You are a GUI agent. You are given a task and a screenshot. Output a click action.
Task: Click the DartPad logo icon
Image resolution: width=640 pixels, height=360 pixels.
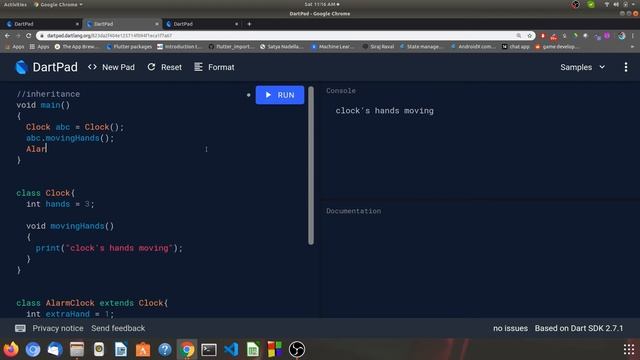point(21,67)
